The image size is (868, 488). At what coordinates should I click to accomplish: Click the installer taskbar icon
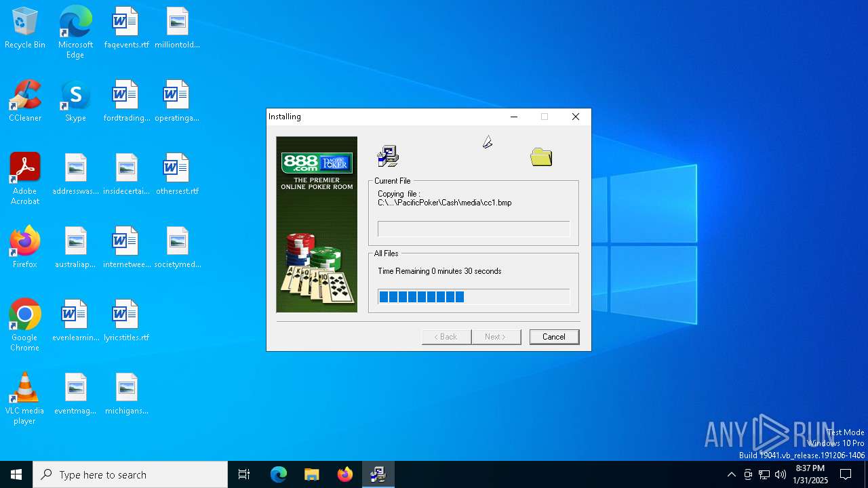coord(378,474)
